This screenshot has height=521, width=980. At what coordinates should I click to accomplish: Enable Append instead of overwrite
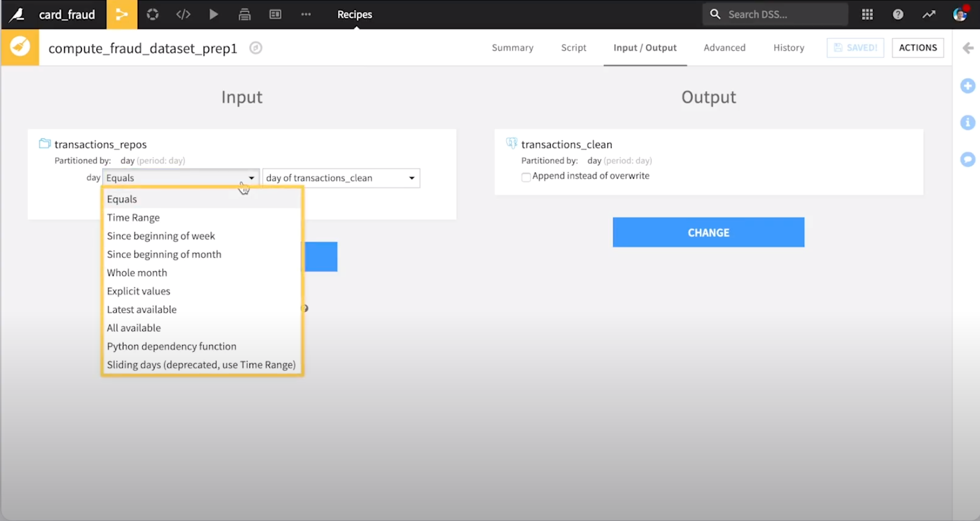click(x=526, y=176)
